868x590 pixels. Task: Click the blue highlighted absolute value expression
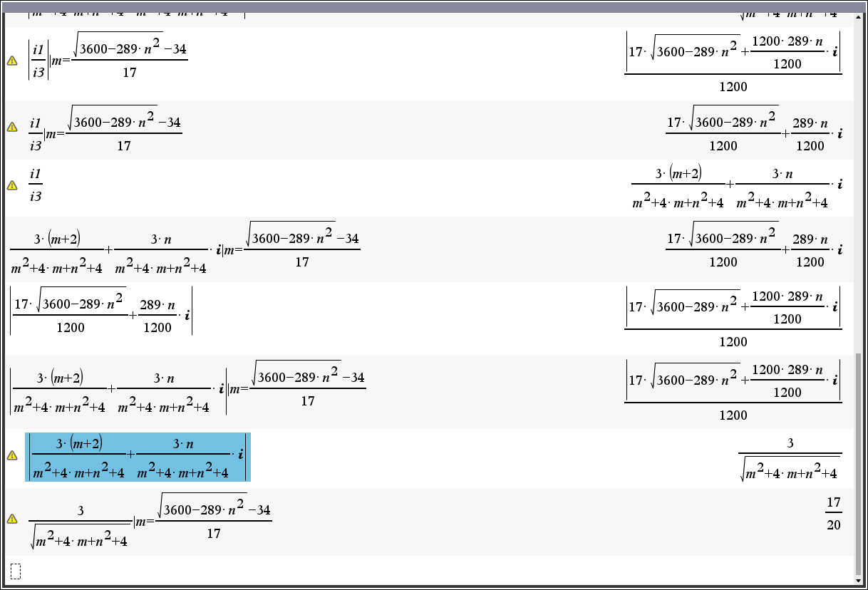coord(138,457)
